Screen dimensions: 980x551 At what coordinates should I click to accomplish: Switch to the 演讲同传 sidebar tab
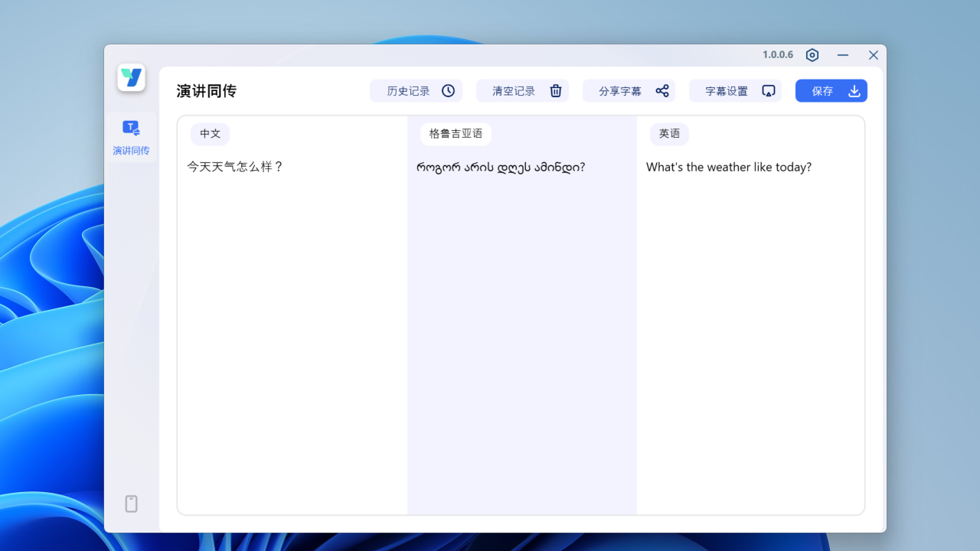pyautogui.click(x=130, y=138)
